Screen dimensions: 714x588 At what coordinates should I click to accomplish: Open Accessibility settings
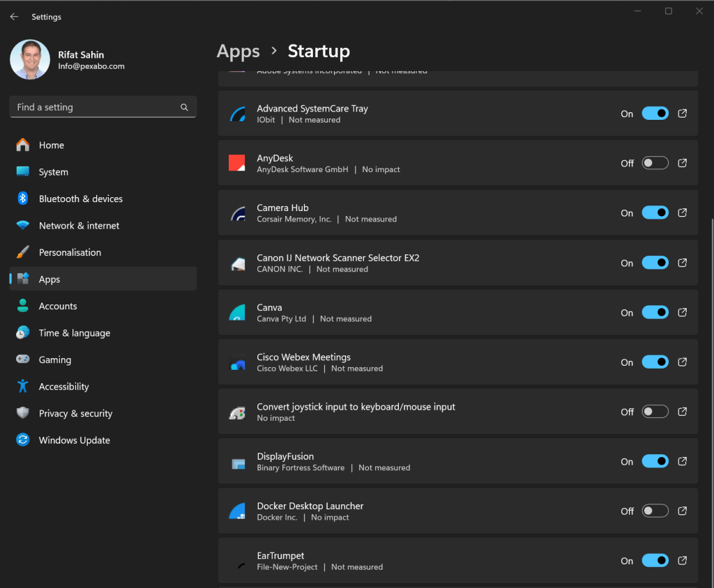click(103, 387)
